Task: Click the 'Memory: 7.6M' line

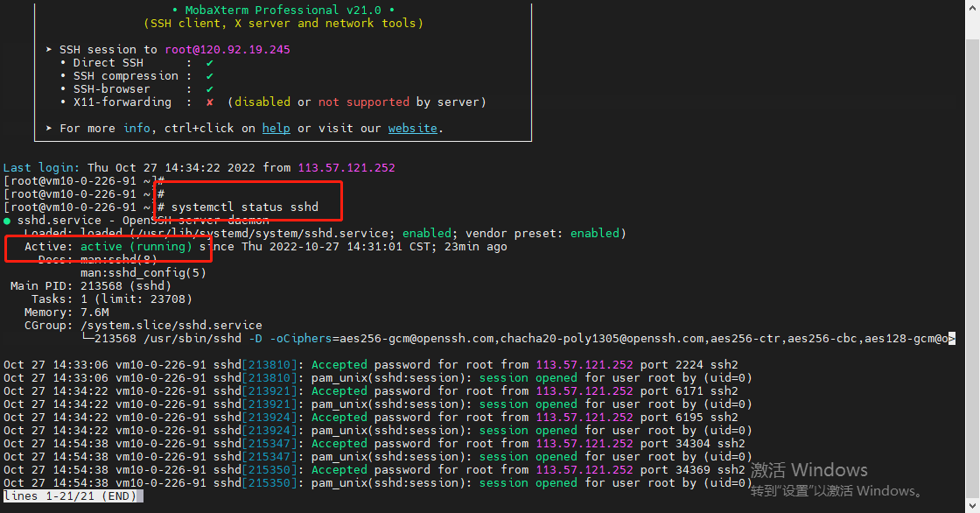Action: click(66, 313)
